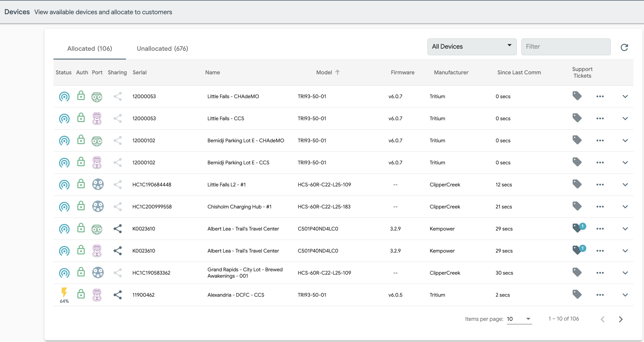Open support ticket tag for Bemidji Parking Lot E - CHAdeMO
The height and width of the screenshot is (342, 644).
pyautogui.click(x=577, y=140)
